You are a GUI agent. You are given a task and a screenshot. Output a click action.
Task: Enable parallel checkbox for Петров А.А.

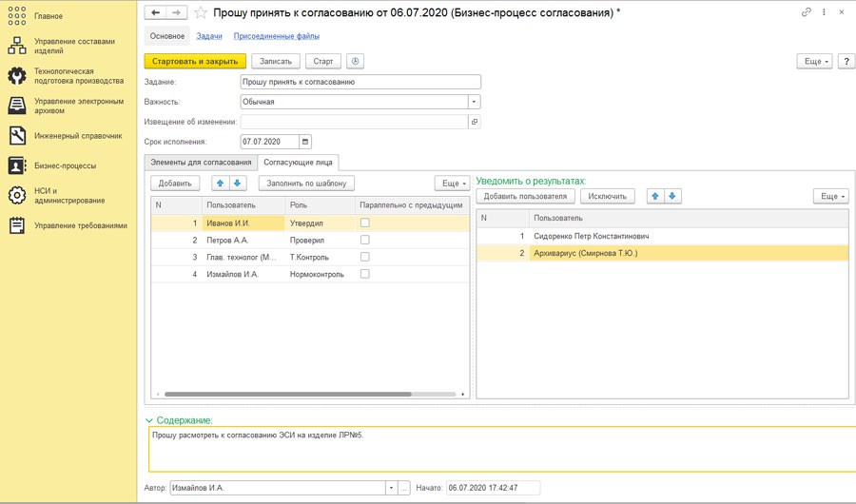[364, 240]
